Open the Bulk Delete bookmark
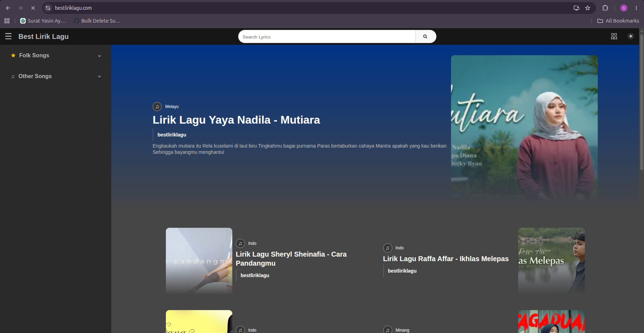Image resolution: width=644 pixels, height=333 pixels. [97, 21]
